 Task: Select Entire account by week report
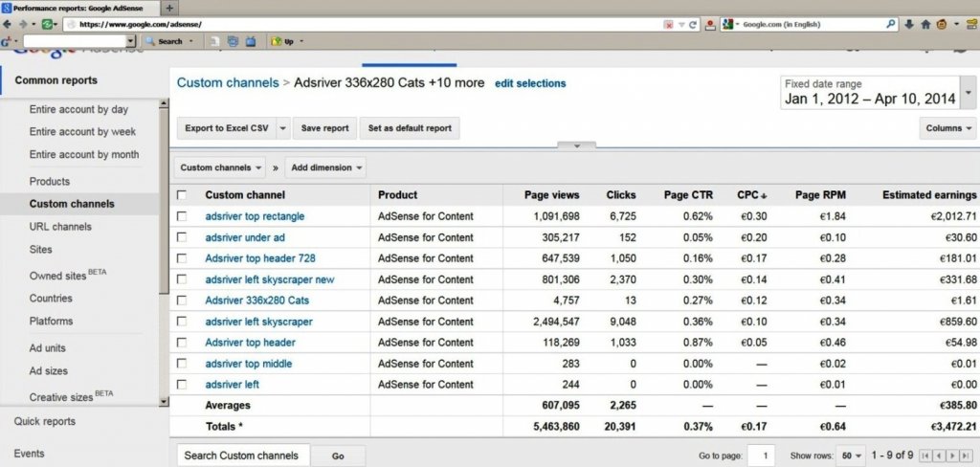pos(82,132)
